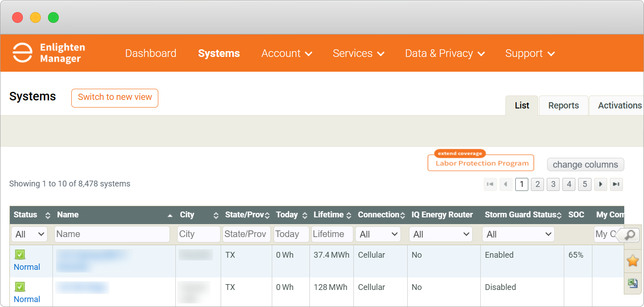This screenshot has width=644, height=307.
Task: Sort by Today column arrows
Action: [x=305, y=215]
